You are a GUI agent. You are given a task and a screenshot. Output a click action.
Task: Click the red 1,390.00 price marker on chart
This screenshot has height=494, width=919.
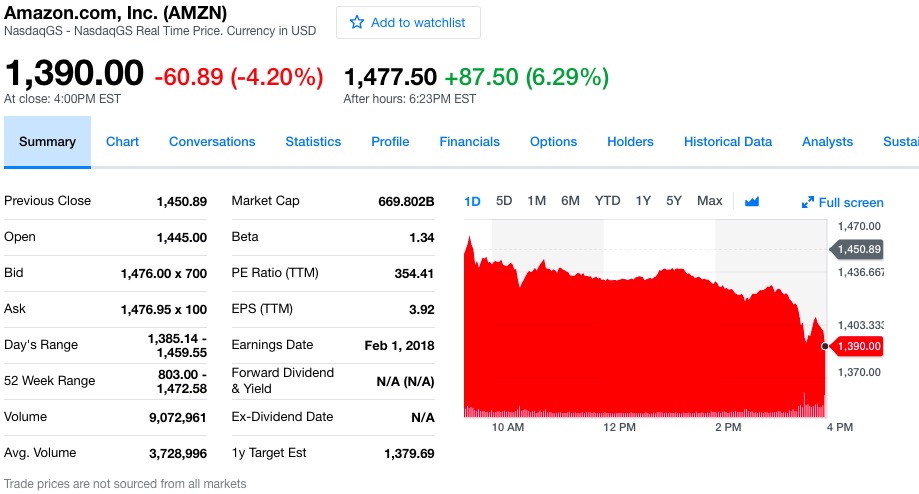(x=858, y=346)
